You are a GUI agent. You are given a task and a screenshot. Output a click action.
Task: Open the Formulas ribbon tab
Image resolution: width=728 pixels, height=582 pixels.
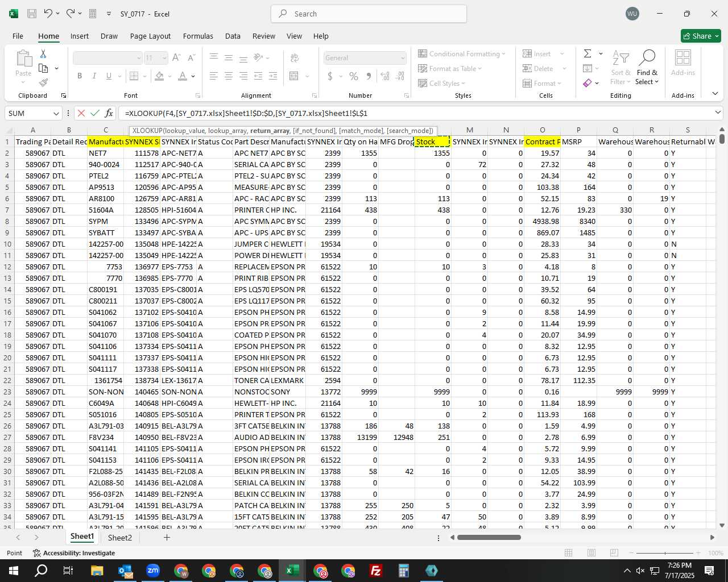[198, 36]
